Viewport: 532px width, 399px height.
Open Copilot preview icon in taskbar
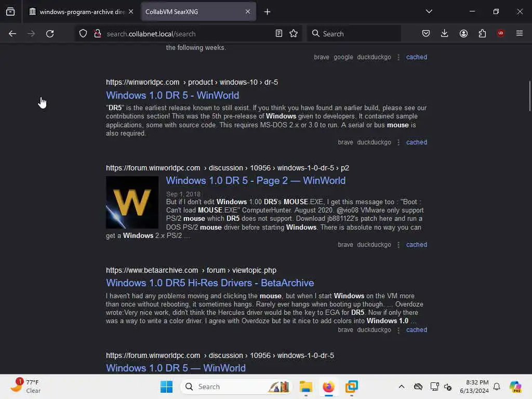[x=515, y=387]
